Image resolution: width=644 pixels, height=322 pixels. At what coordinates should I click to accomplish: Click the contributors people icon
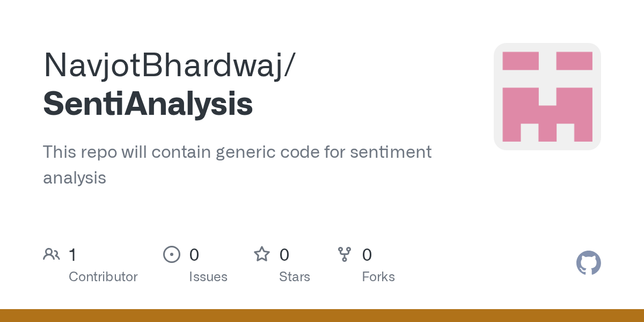tap(52, 254)
